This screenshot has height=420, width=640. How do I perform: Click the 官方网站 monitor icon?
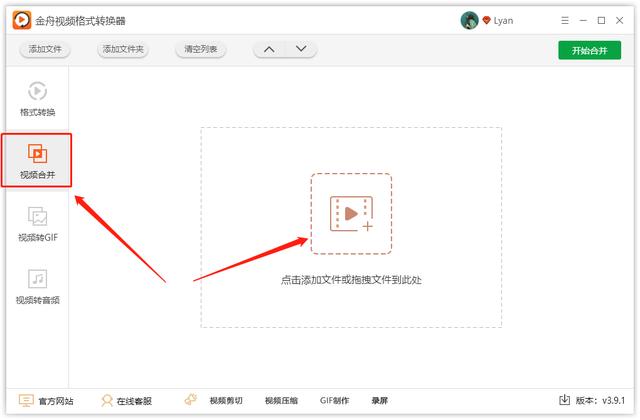point(26,400)
